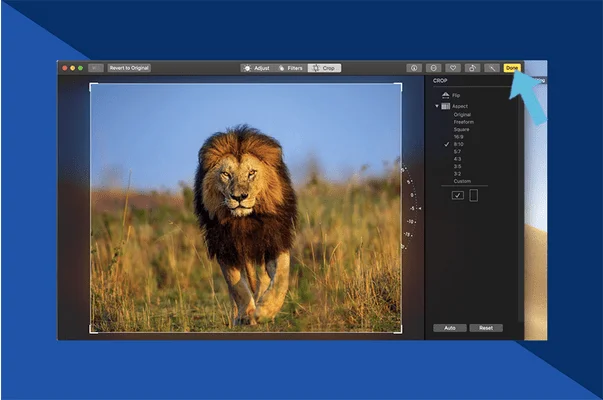The height and width of the screenshot is (400, 603).
Task: Collapse the Aspect disclosure triangle
Action: (x=436, y=105)
